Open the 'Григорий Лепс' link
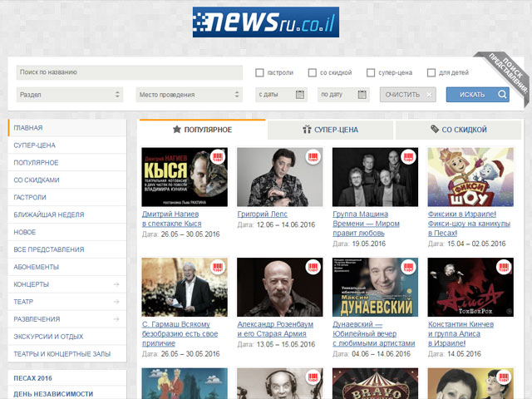 click(263, 214)
